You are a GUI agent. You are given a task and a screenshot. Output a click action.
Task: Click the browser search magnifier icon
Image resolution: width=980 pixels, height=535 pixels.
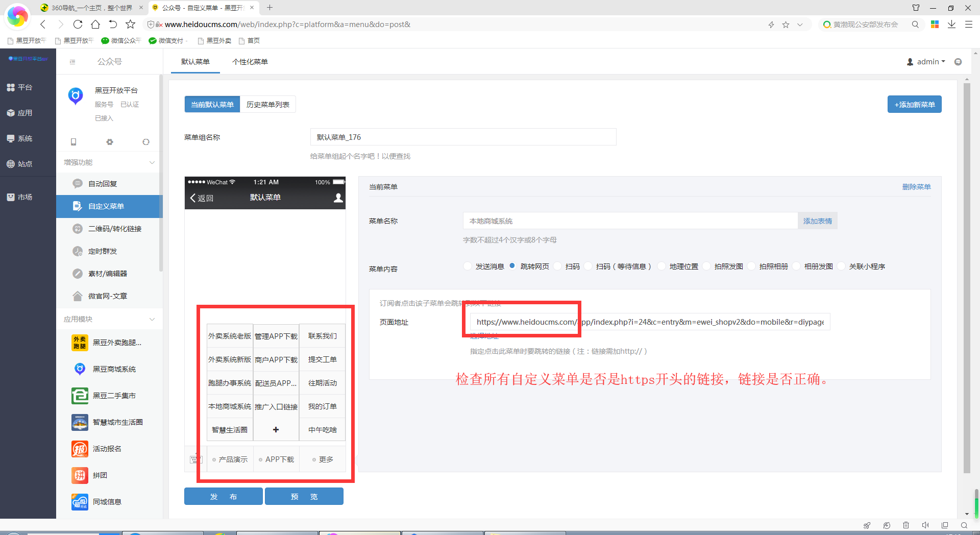915,25
